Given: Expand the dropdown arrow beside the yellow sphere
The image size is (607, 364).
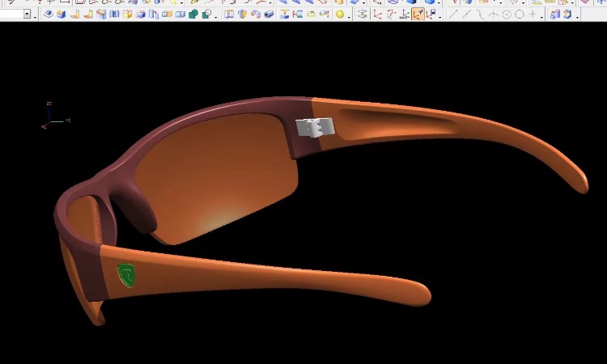Looking at the screenshot, I should tap(350, 14).
